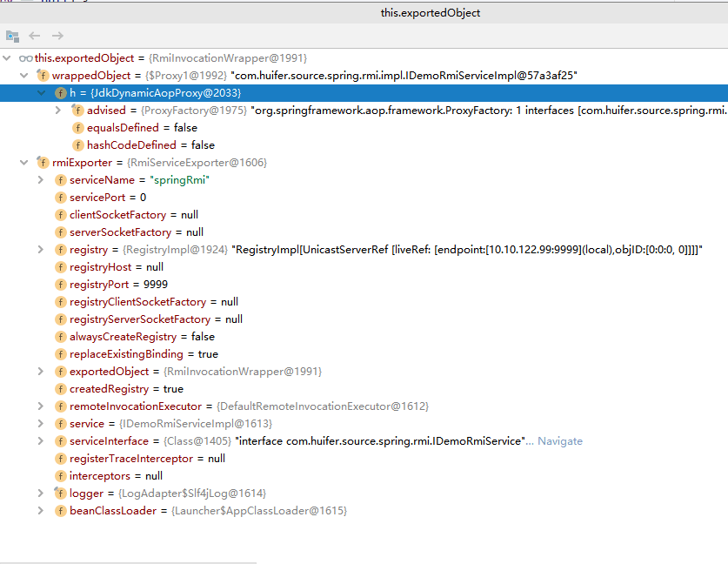Click the field icon next to wrappedObject

point(43,75)
